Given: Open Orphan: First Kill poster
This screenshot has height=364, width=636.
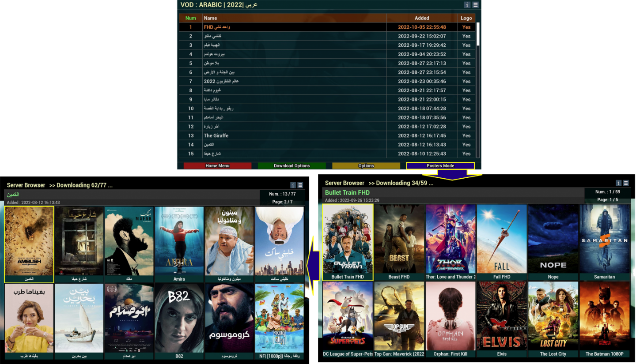Looking at the screenshot, I should click(450, 319).
